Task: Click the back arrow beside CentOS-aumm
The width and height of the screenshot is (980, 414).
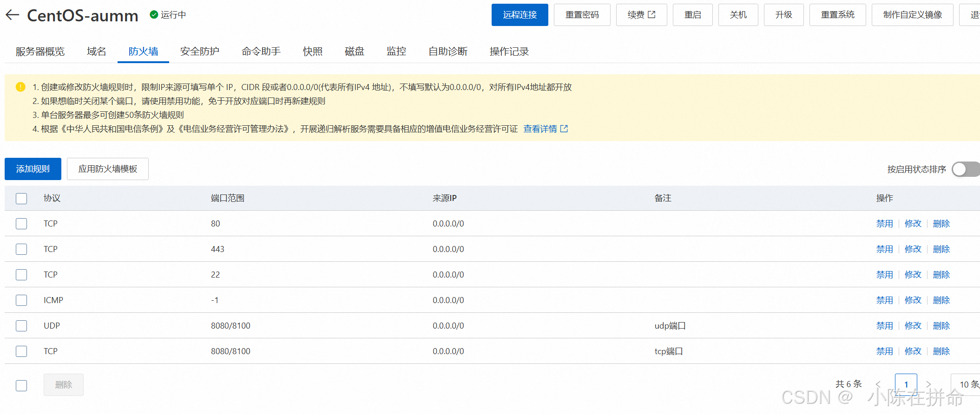Action: pos(13,15)
